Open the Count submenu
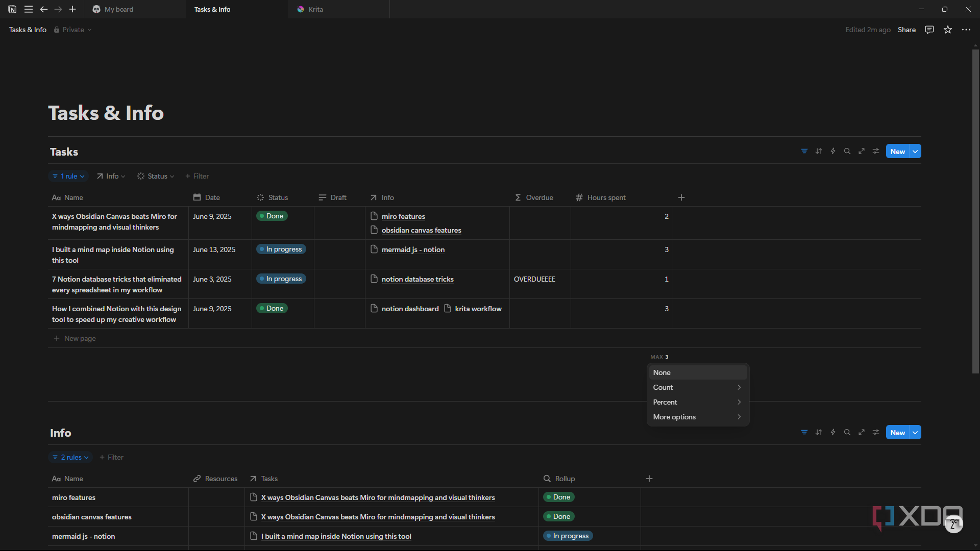980x551 pixels. tap(698, 387)
